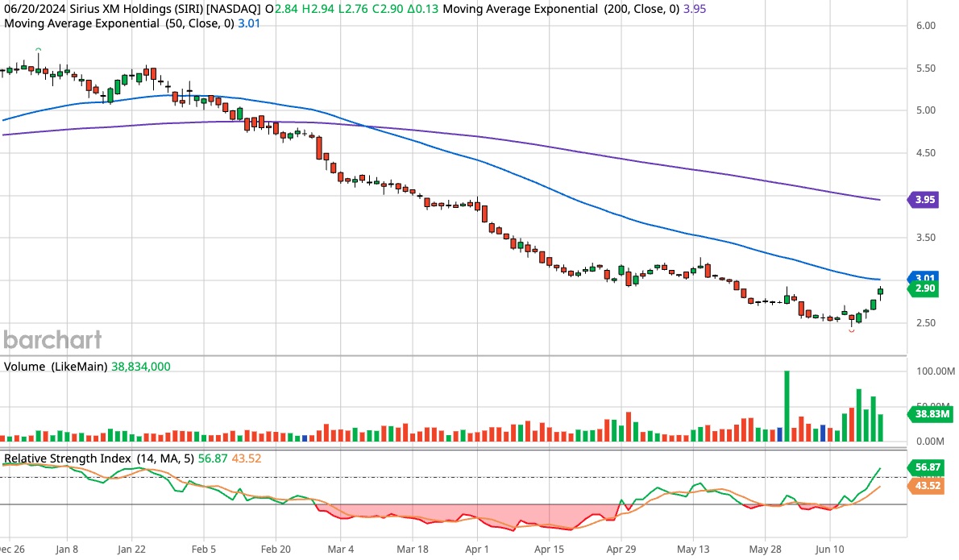Click the orange 43.52 RSI average tag
Image resolution: width=959 pixels, height=560 pixels.
[926, 485]
